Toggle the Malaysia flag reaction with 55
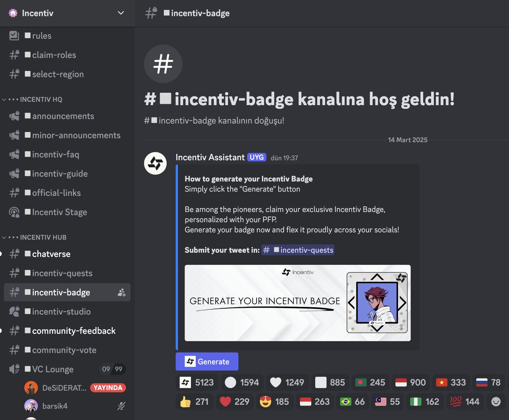 (388, 401)
